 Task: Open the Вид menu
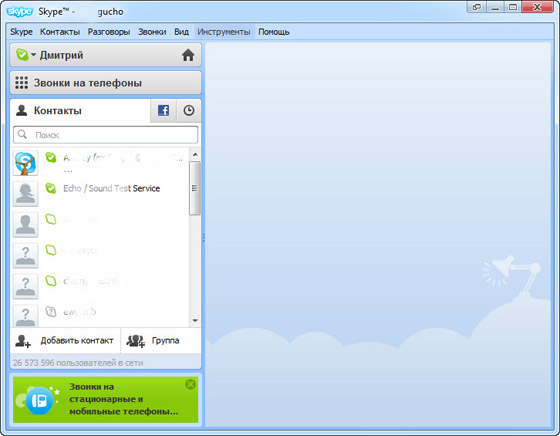(181, 32)
